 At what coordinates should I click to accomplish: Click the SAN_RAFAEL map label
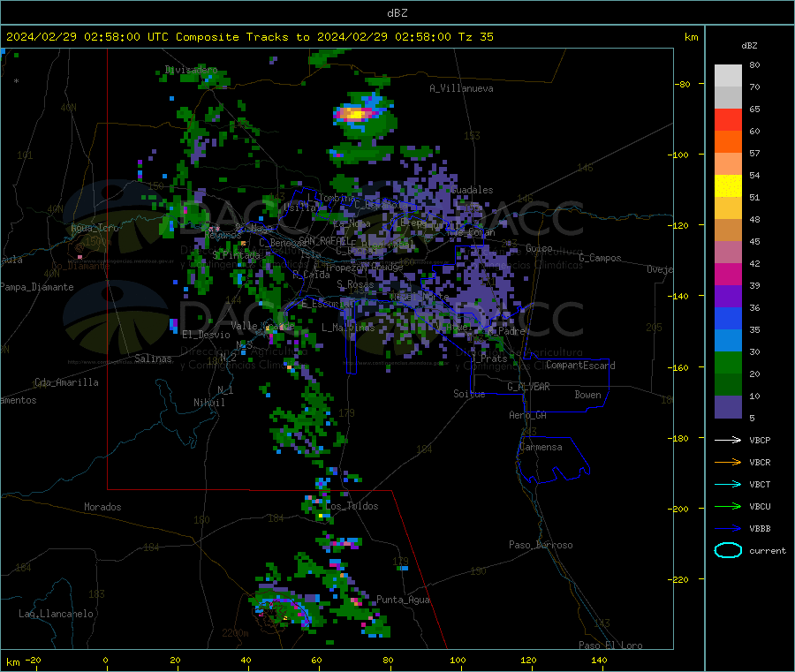pyautogui.click(x=324, y=240)
